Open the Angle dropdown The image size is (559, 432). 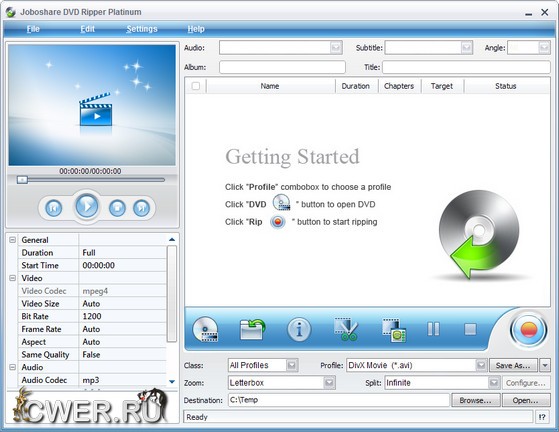click(x=544, y=47)
